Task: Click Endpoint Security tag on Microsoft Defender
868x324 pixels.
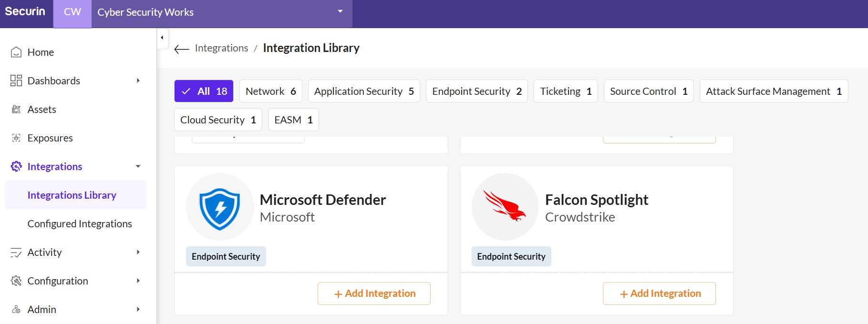Action: click(x=226, y=256)
